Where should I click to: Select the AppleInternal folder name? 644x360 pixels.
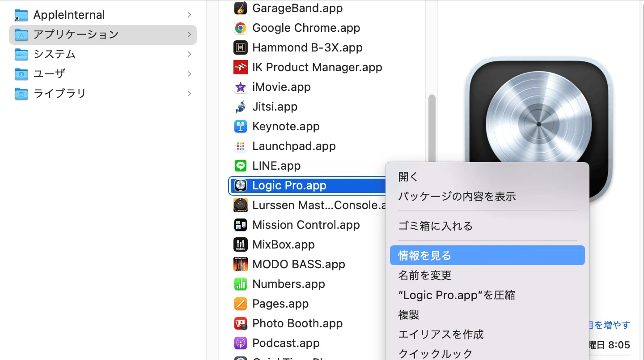click(69, 15)
